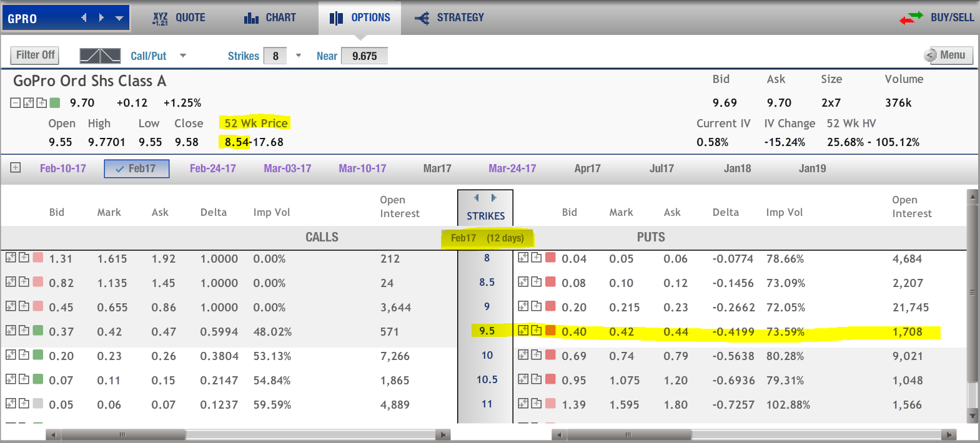This screenshot has height=443, width=980.
Task: Click the trade arrows icon on strike 11 put row
Action: (523, 404)
